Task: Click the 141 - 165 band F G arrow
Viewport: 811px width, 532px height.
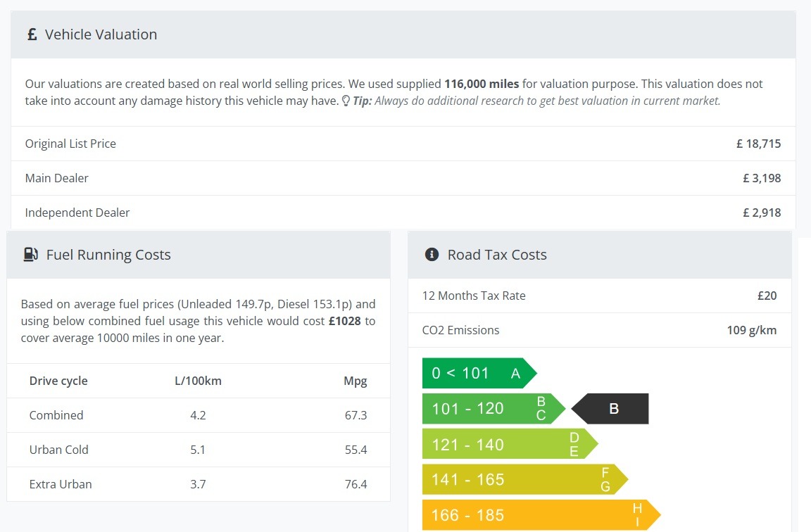Action: point(525,479)
